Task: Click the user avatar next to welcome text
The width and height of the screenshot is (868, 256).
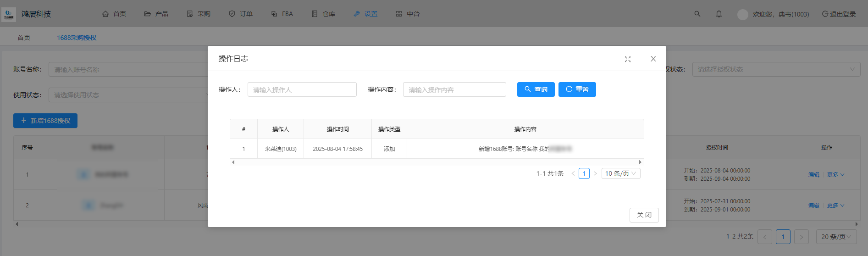Action: pyautogui.click(x=742, y=14)
